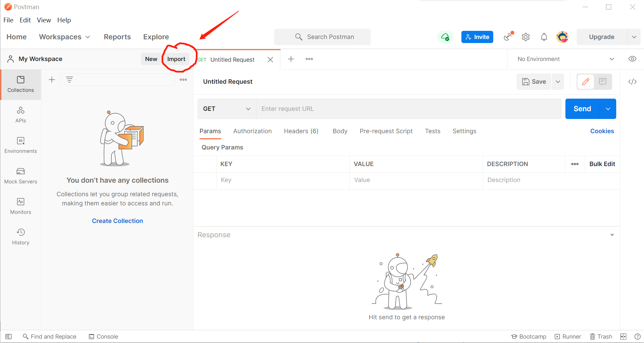Click the Create Collection link
Image resolution: width=644 pixels, height=343 pixels.
click(118, 221)
